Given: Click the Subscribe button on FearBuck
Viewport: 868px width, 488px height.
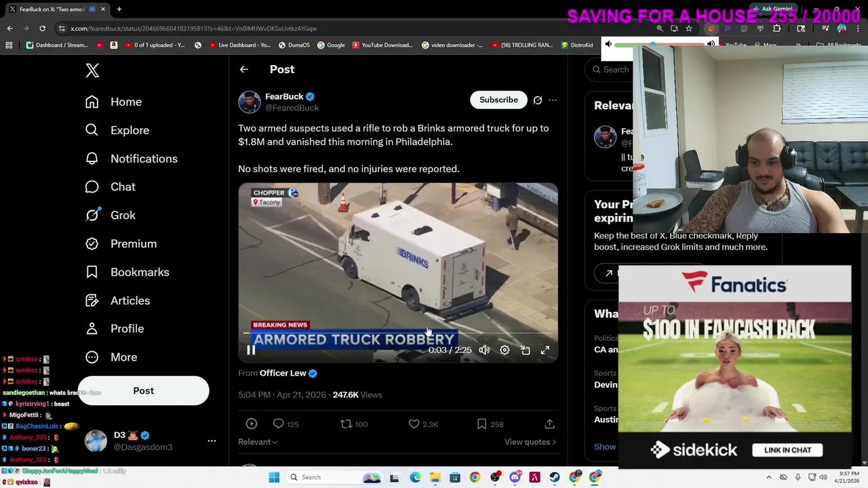Looking at the screenshot, I should click(498, 100).
